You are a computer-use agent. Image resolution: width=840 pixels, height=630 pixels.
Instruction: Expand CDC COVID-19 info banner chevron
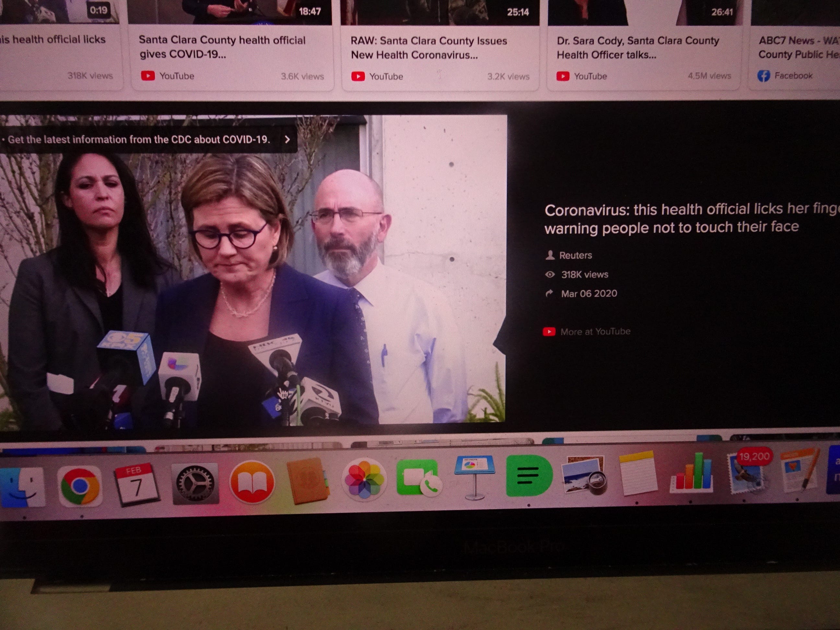tap(287, 139)
